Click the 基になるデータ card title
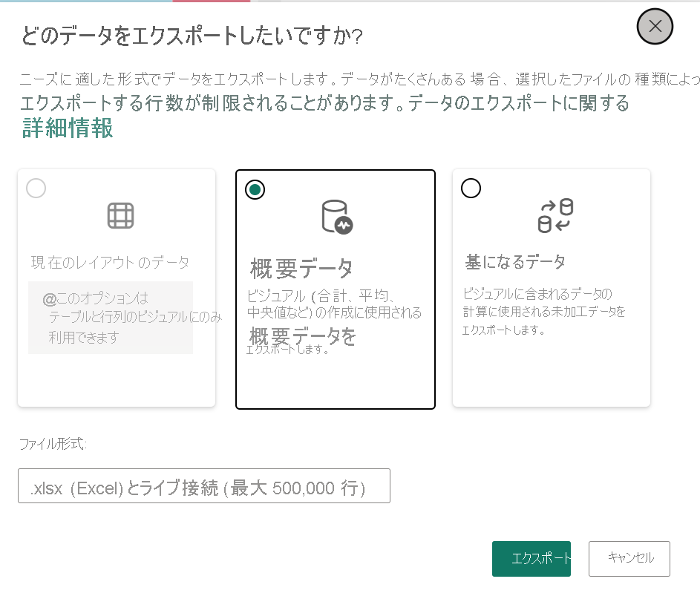 pos(515,261)
